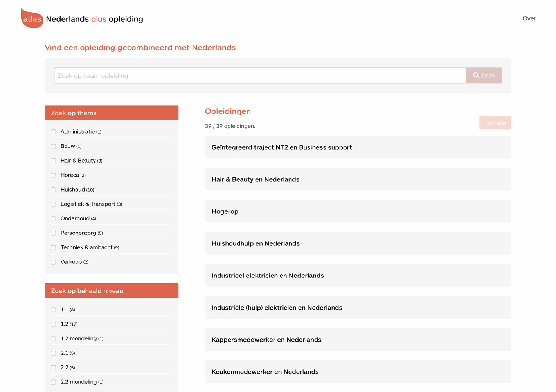Open 'Kappersmedewerker en Nederlands' course
556x392 pixels.
point(358,340)
